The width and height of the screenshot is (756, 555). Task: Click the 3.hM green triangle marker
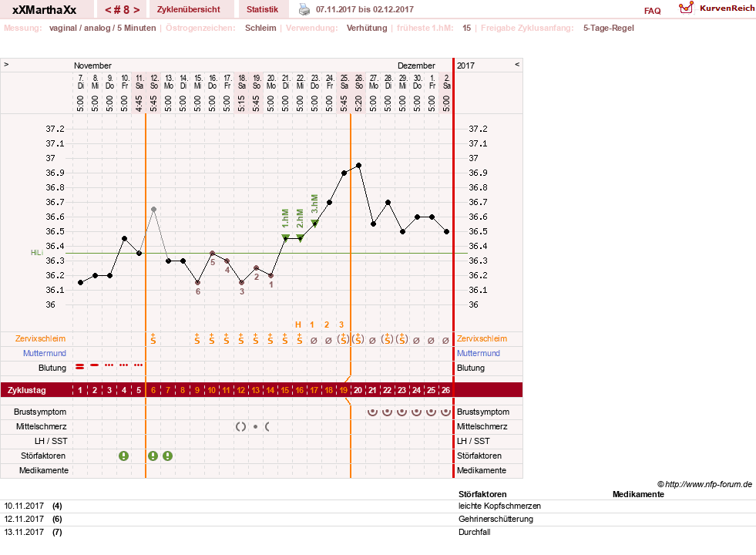tap(315, 223)
